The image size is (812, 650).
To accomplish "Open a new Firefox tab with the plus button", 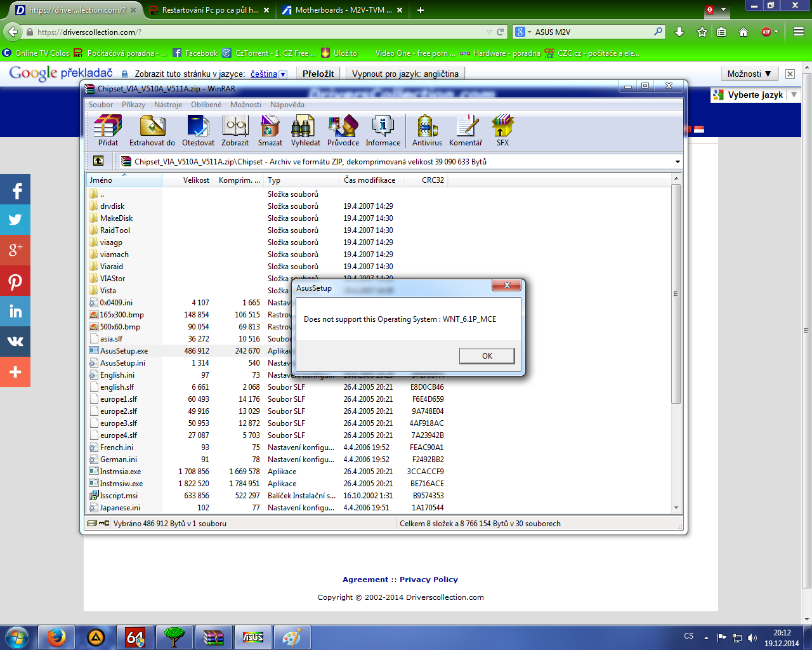I will [x=420, y=10].
